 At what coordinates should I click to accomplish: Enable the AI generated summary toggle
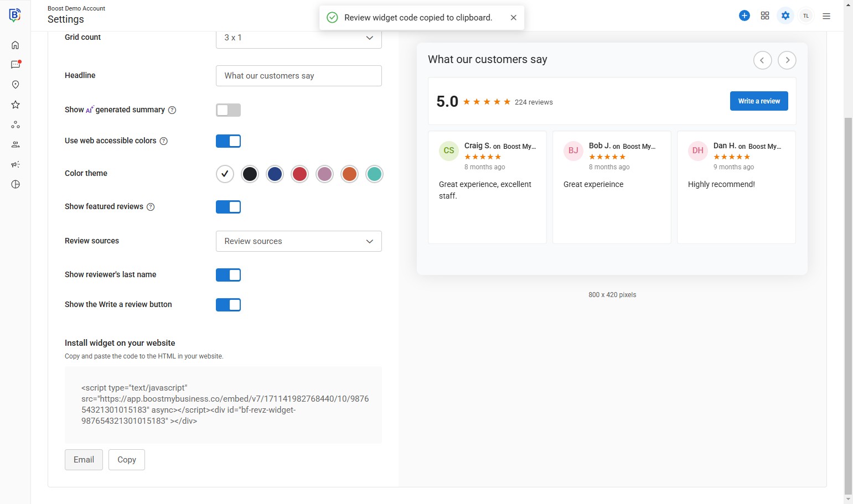tap(228, 110)
